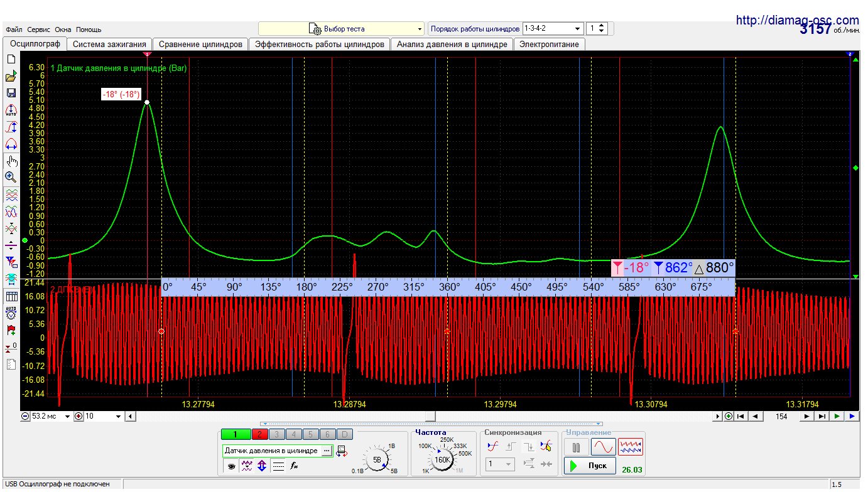The width and height of the screenshot is (868, 492).
Task: Select the horizontal scale arrows tool
Action: (x=11, y=144)
